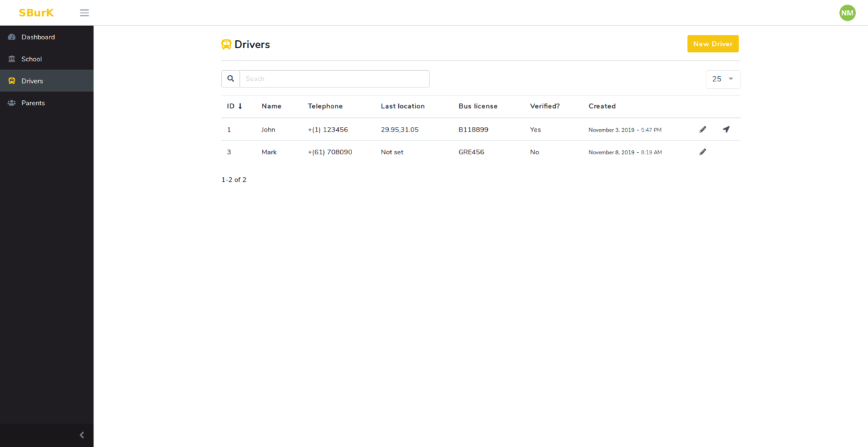Screen dimensions: 868x447
Task: Click the Verified No value for Mark
Action: [x=535, y=152]
